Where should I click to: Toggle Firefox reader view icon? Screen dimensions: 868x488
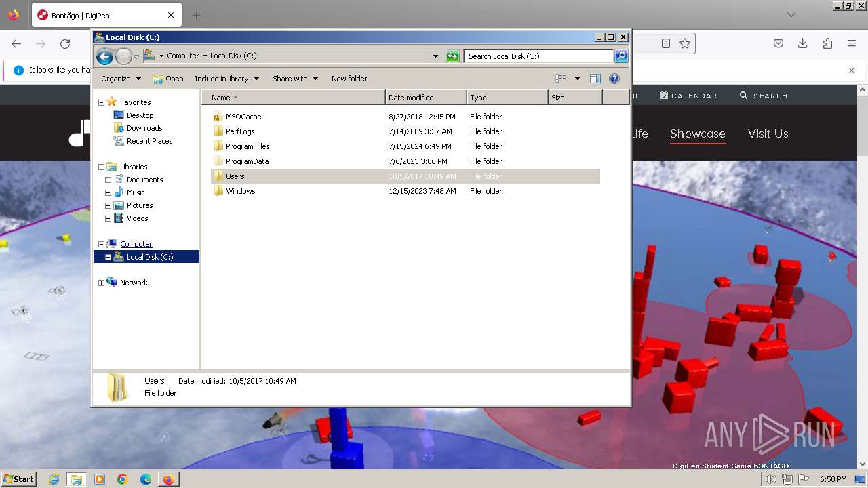point(666,43)
